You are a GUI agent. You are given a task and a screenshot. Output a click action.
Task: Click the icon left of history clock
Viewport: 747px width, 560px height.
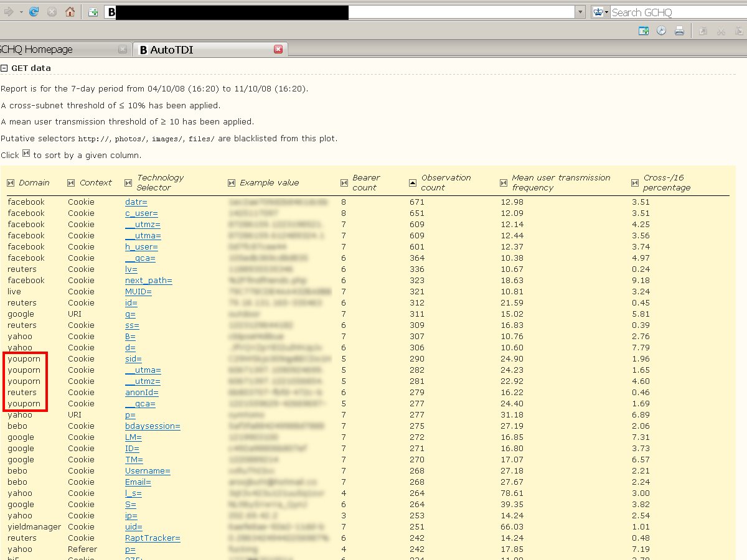[644, 30]
